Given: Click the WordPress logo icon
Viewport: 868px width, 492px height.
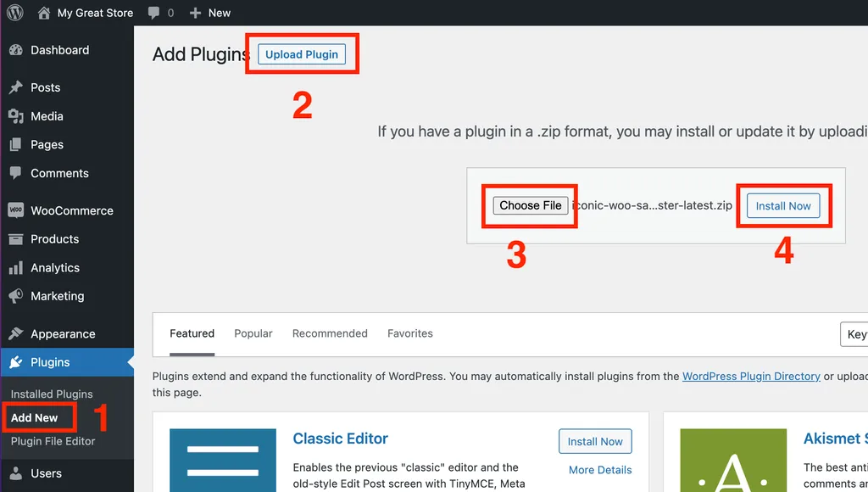Looking at the screenshot, I should 15,12.
